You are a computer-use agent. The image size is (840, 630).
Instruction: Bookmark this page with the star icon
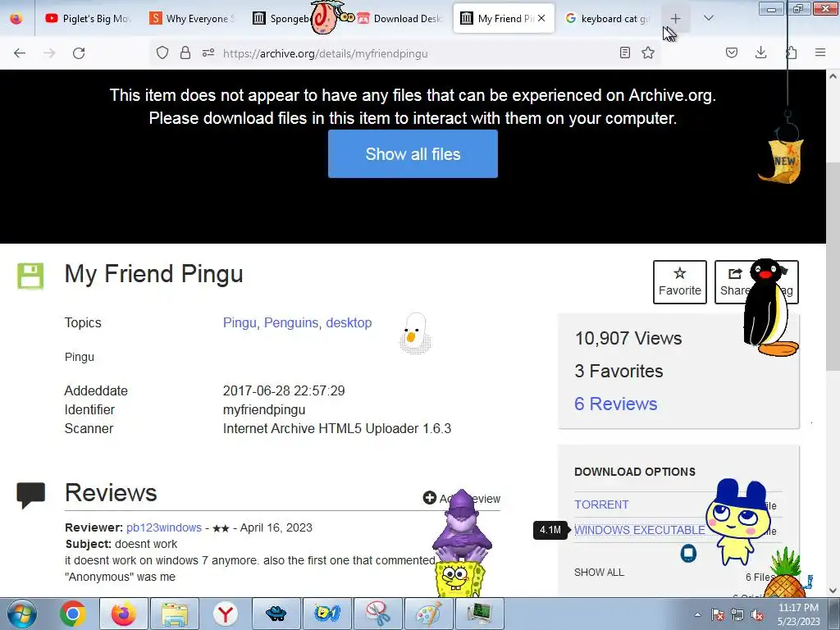[648, 52]
